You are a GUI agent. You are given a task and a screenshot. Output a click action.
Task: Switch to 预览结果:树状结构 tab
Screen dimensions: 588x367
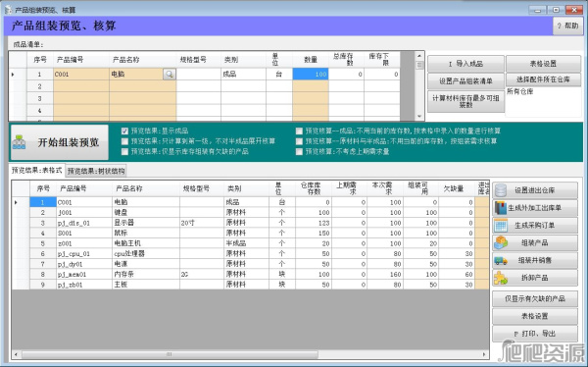tap(96, 171)
